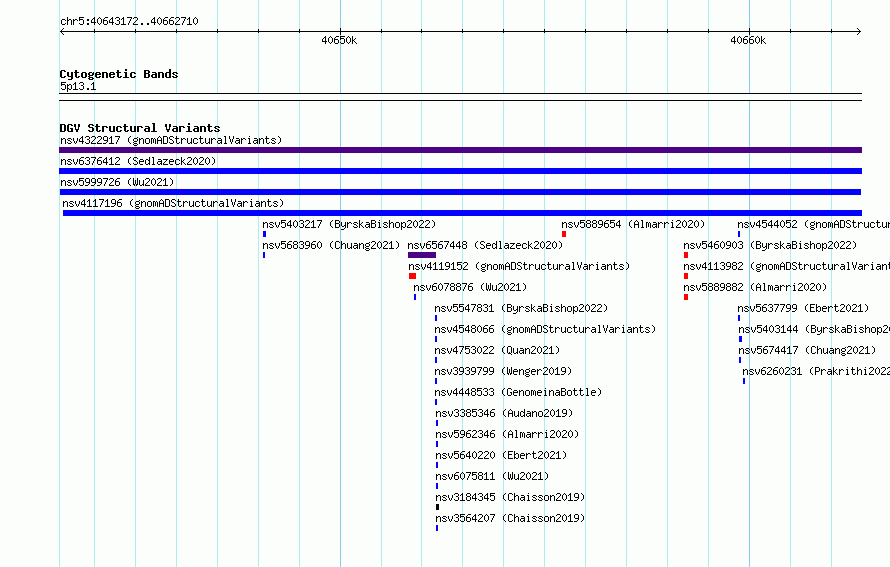Click the blue bar under nsv5999726
The height and width of the screenshot is (567, 890).
coord(460,192)
